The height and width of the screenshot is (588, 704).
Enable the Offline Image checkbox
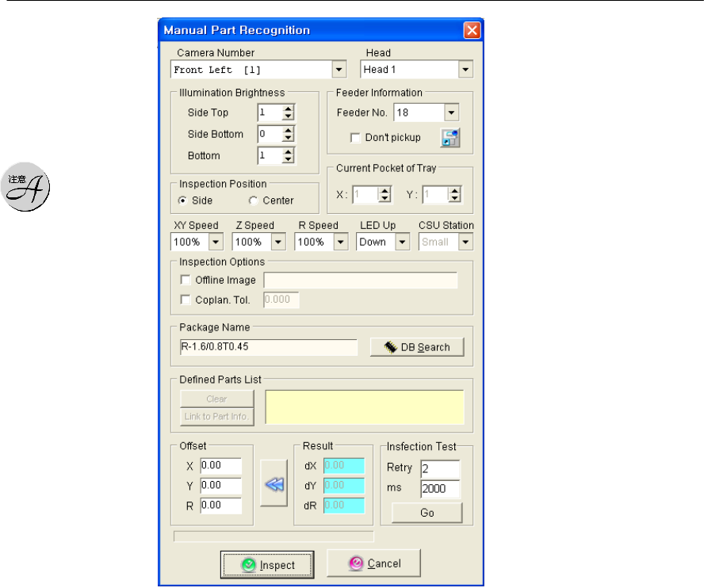185,280
